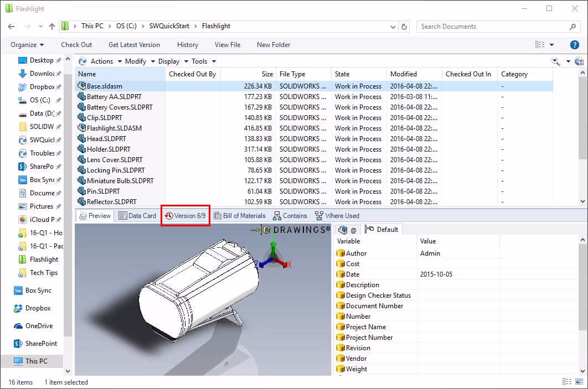Click the Weight variable icon
Image resolution: width=588 pixels, height=389 pixels.
pos(341,369)
